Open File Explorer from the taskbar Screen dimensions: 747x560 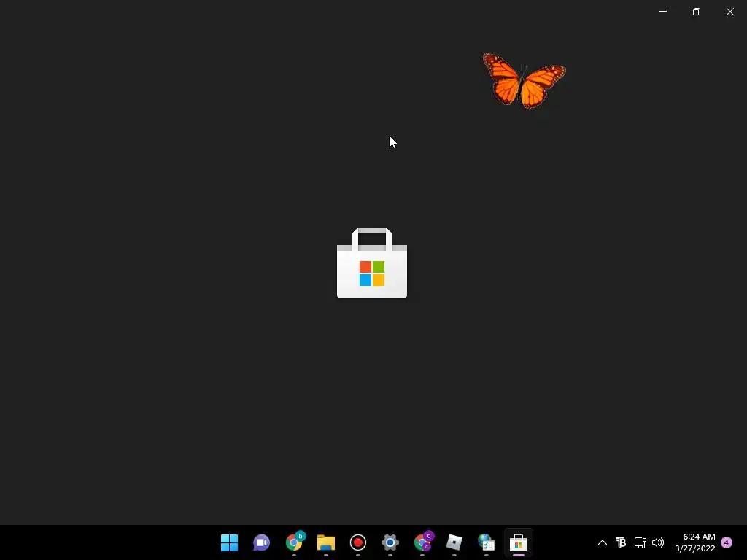tap(326, 542)
